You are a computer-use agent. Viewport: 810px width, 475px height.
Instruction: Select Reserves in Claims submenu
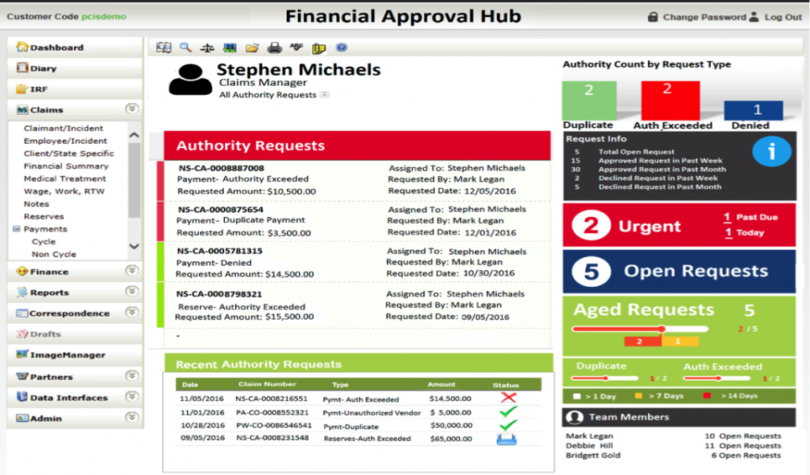click(x=43, y=216)
